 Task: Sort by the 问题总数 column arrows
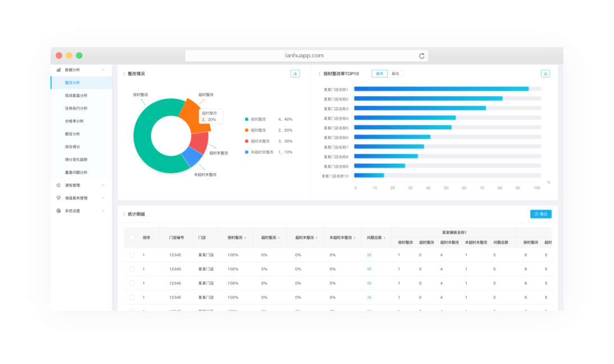click(385, 238)
